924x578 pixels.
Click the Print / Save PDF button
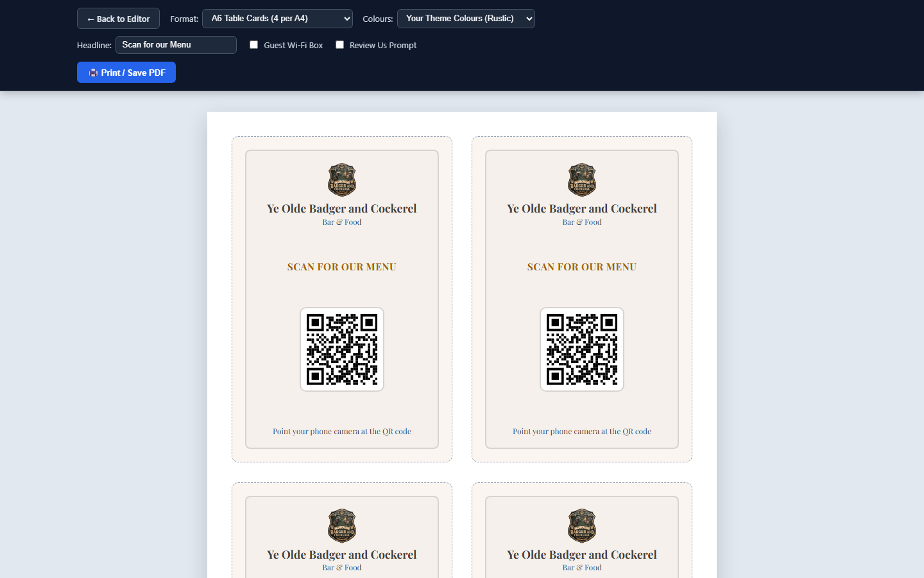(x=126, y=73)
